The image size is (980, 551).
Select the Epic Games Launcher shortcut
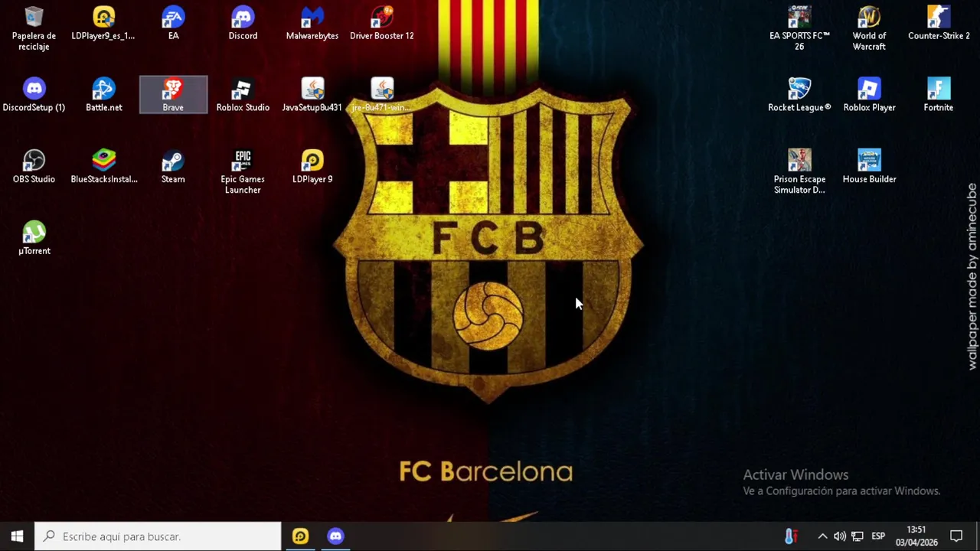pos(243,172)
